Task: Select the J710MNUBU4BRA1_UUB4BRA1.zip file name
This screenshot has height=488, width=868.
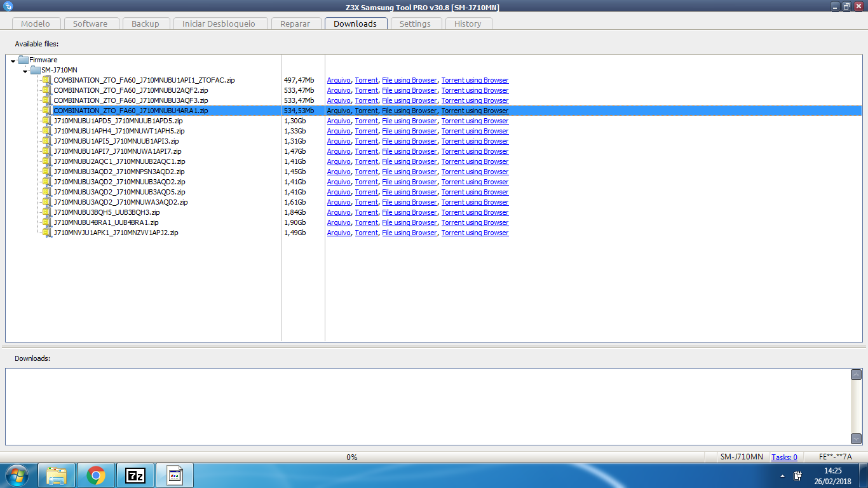Action: pos(106,222)
